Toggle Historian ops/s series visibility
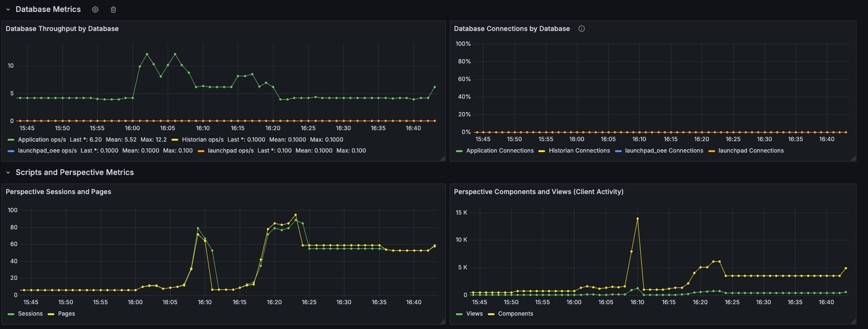 click(202, 140)
